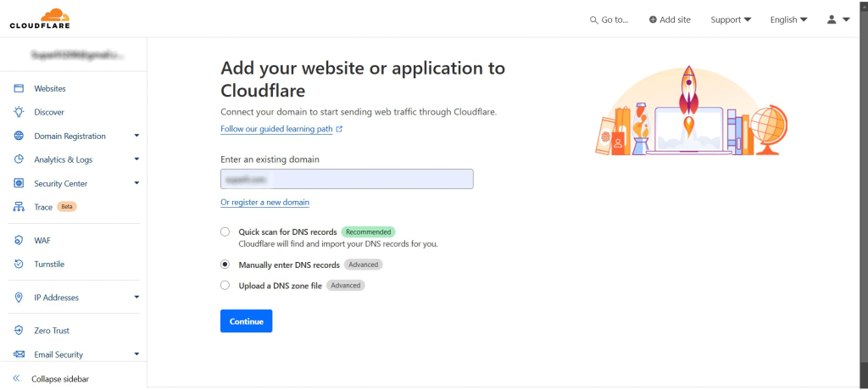
Task: Click the Trace icon in sidebar
Action: pos(18,207)
